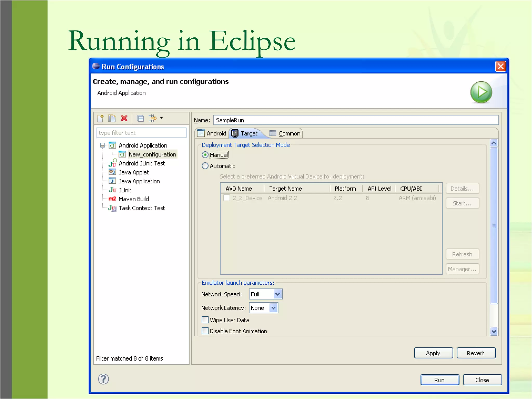Click the New_configuration item icon

pos(122,154)
